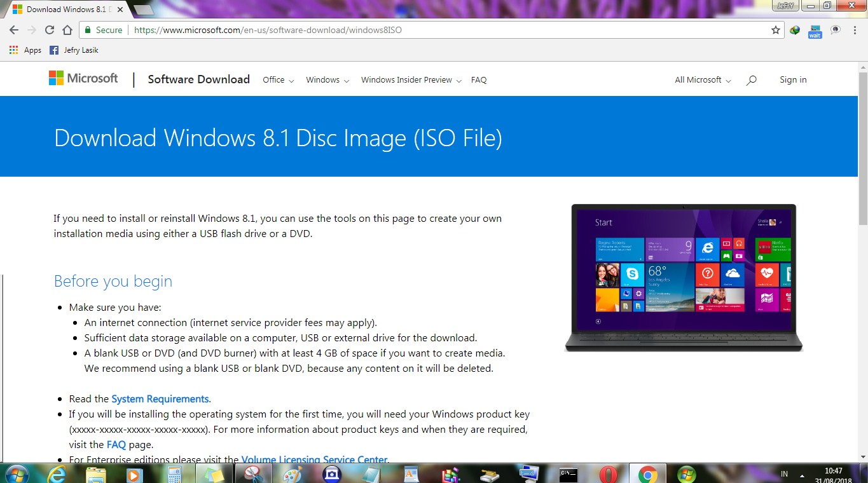
Task: Launch Google Chrome from the taskbar
Action: [x=647, y=473]
